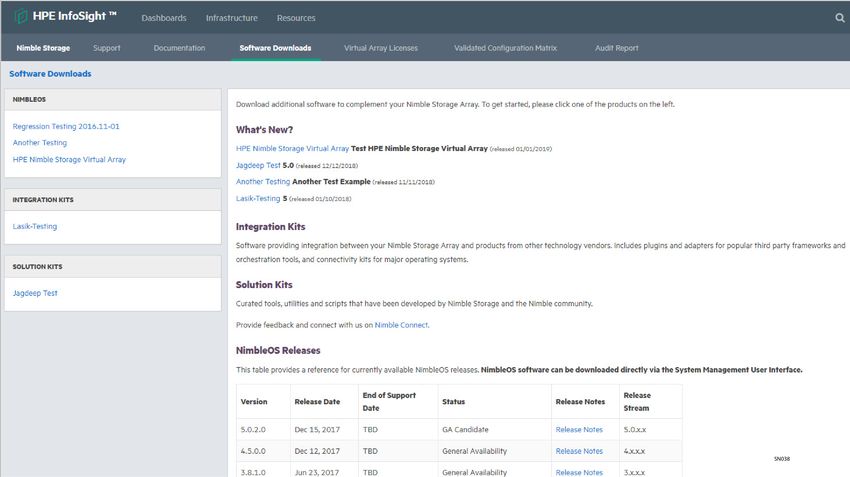The image size is (850, 477).
Task: Open the Validated Configuration Matrix tab
Action: pos(505,48)
